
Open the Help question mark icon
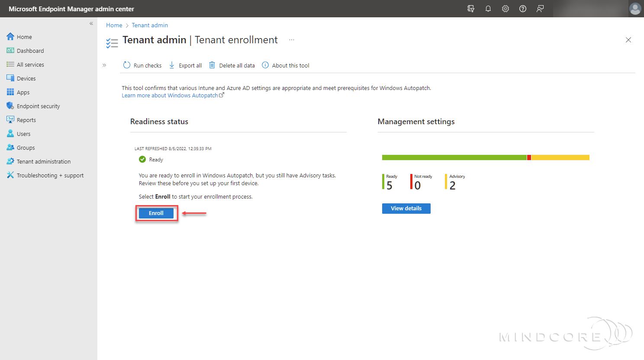coord(522,9)
